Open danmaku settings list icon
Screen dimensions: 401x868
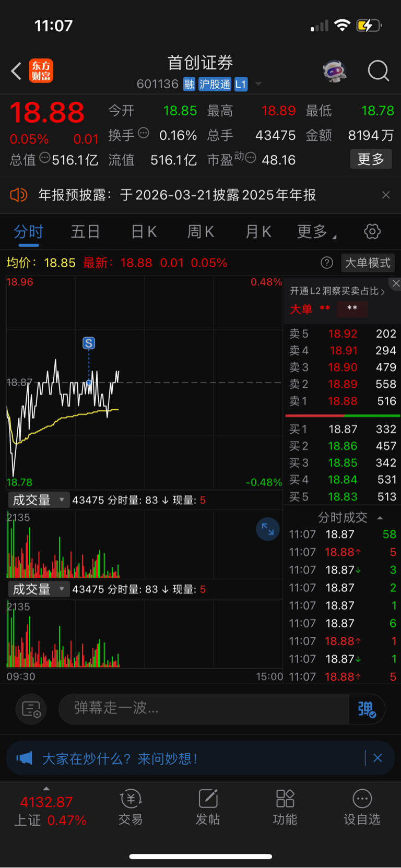pos(31,709)
